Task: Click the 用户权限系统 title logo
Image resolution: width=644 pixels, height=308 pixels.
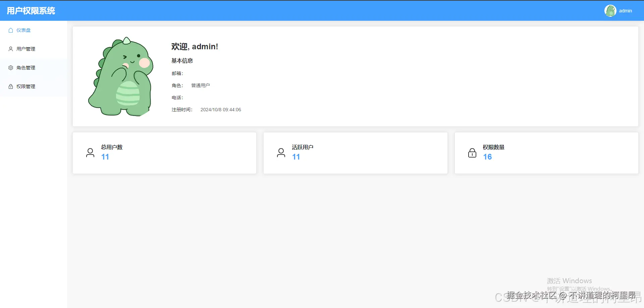Action: (x=31, y=11)
